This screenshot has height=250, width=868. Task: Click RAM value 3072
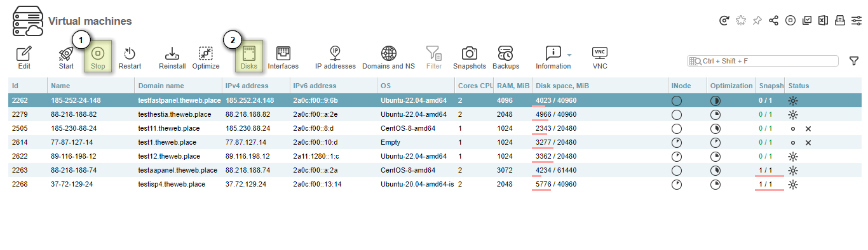[505, 170]
